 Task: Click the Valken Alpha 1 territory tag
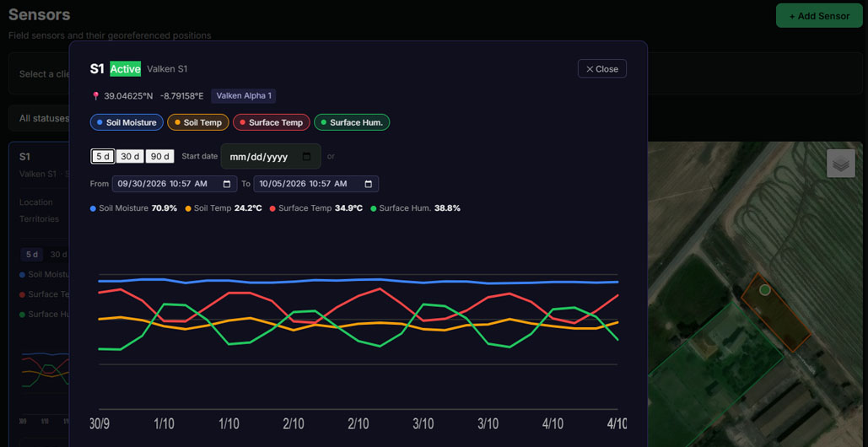(x=244, y=95)
